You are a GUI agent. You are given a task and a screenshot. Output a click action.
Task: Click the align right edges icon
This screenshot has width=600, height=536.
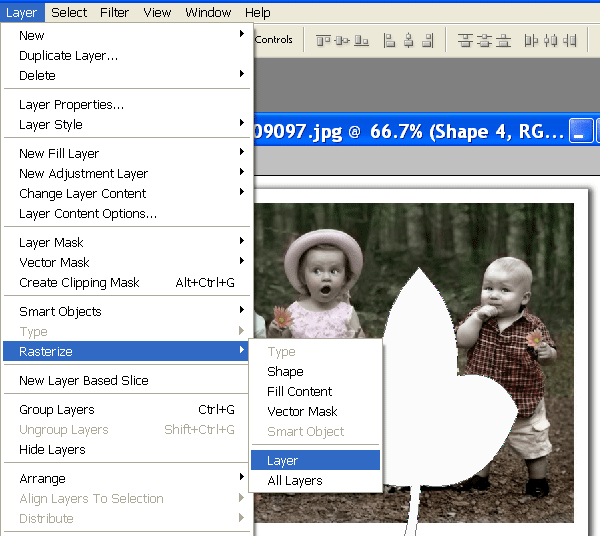[428, 40]
